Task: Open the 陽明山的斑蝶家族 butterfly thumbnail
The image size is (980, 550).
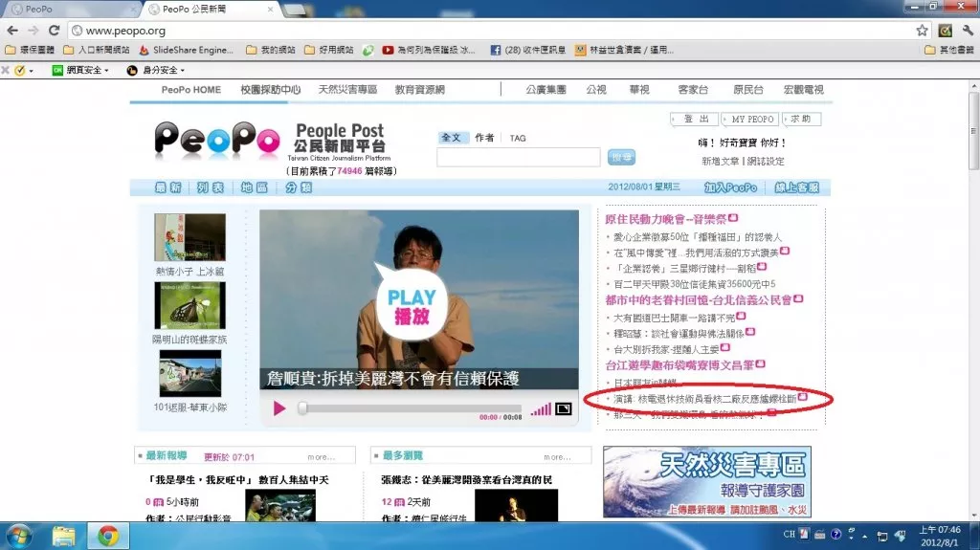Action: [x=190, y=305]
